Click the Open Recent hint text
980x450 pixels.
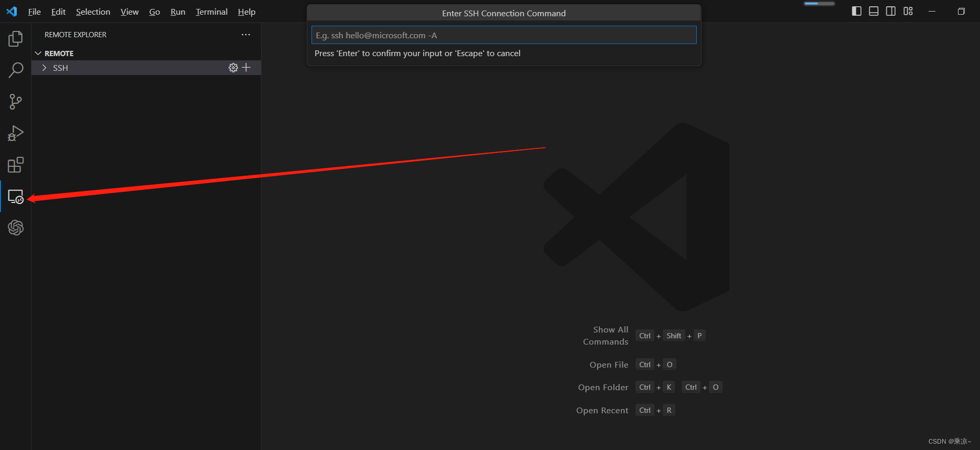[x=602, y=410]
